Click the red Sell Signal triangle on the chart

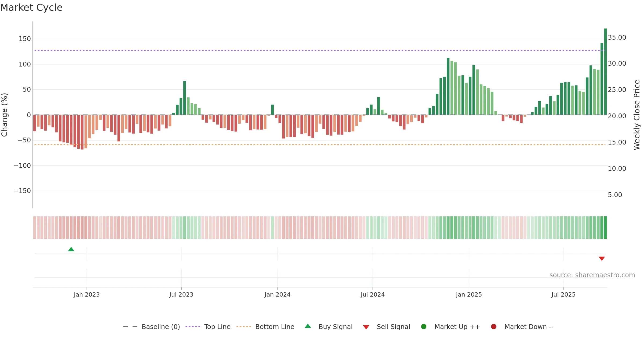[x=602, y=258]
